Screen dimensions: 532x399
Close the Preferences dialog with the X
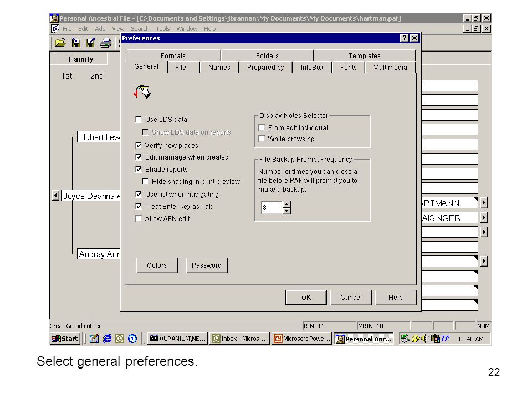coord(415,38)
